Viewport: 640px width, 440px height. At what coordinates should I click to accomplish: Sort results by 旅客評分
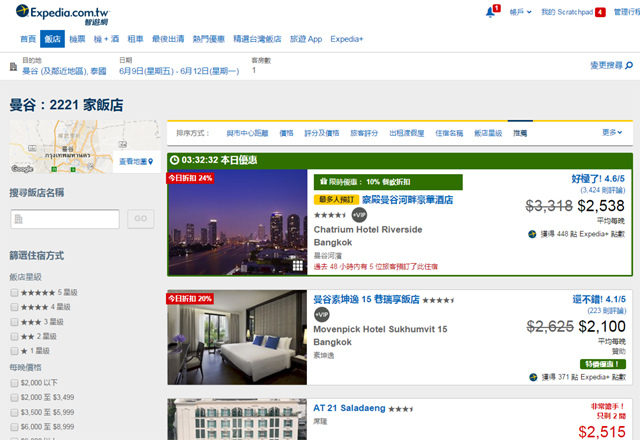coord(364,133)
